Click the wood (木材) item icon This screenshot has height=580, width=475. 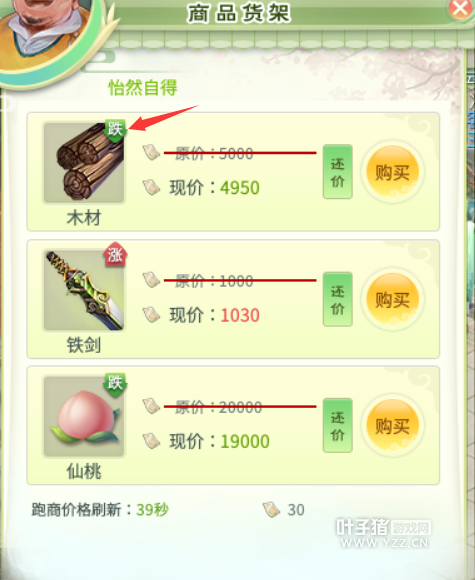point(84,163)
